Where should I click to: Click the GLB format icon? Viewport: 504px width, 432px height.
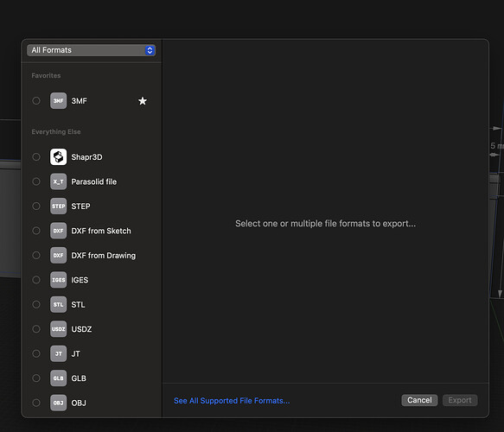pos(58,378)
